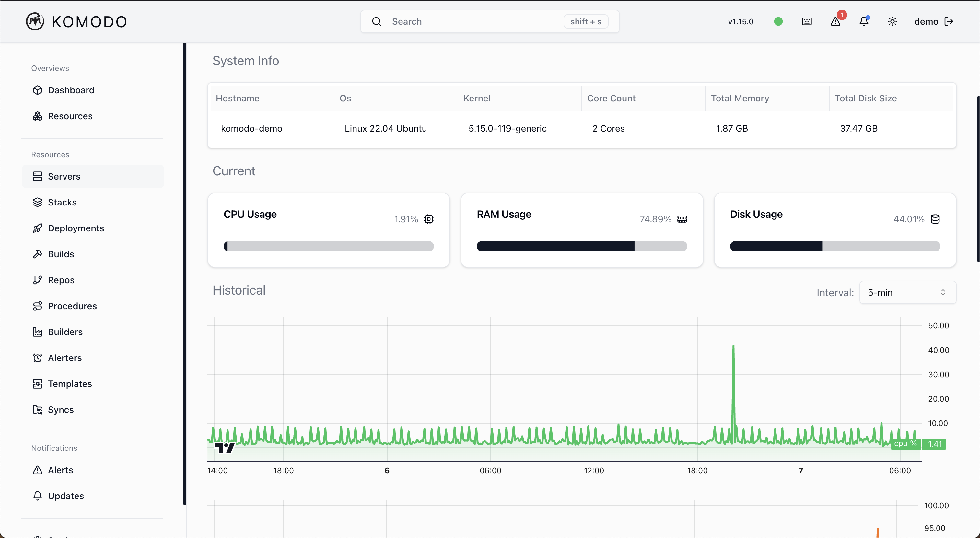Viewport: 980px width, 538px height.
Task: Go to Deployments in the sidebar
Action: [76, 228]
